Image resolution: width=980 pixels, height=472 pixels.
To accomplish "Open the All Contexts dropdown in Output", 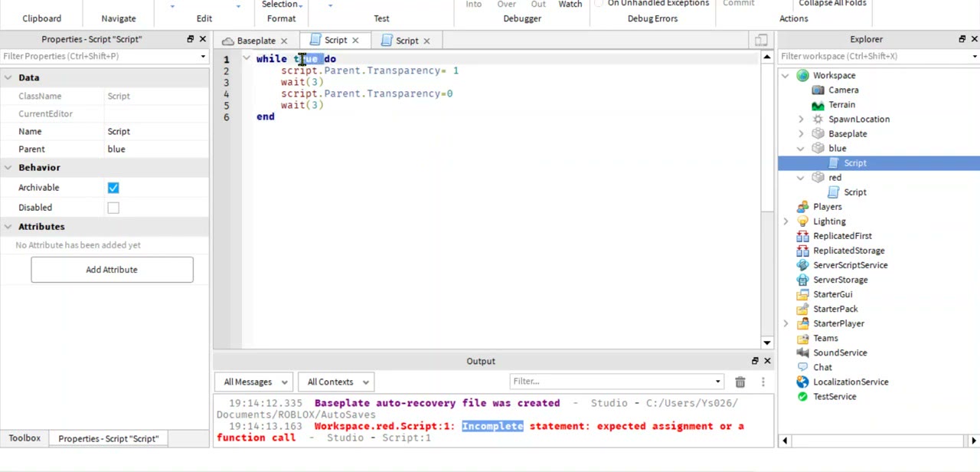I will click(x=337, y=382).
